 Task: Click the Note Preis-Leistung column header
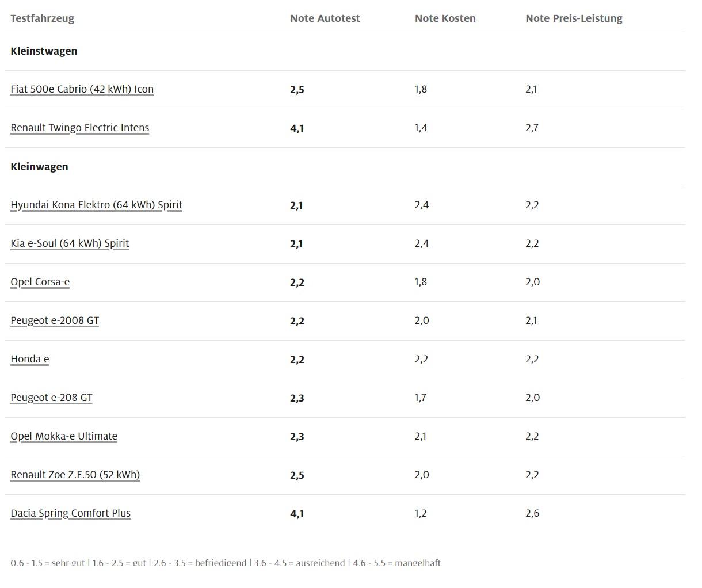pos(574,18)
